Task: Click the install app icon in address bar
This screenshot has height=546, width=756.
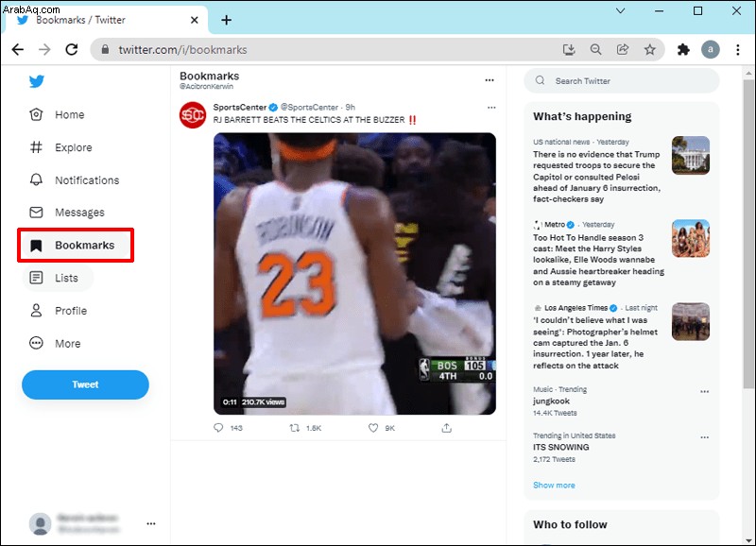Action: [x=569, y=49]
